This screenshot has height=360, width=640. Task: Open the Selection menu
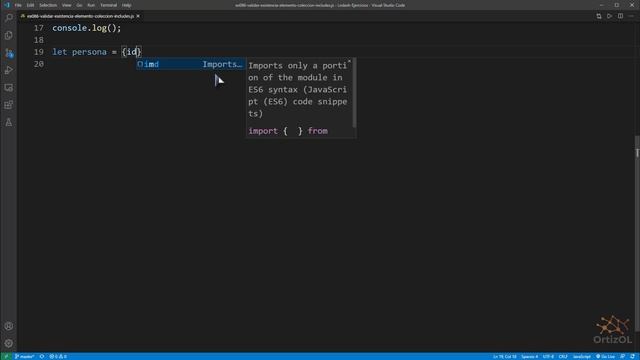pos(48,5)
